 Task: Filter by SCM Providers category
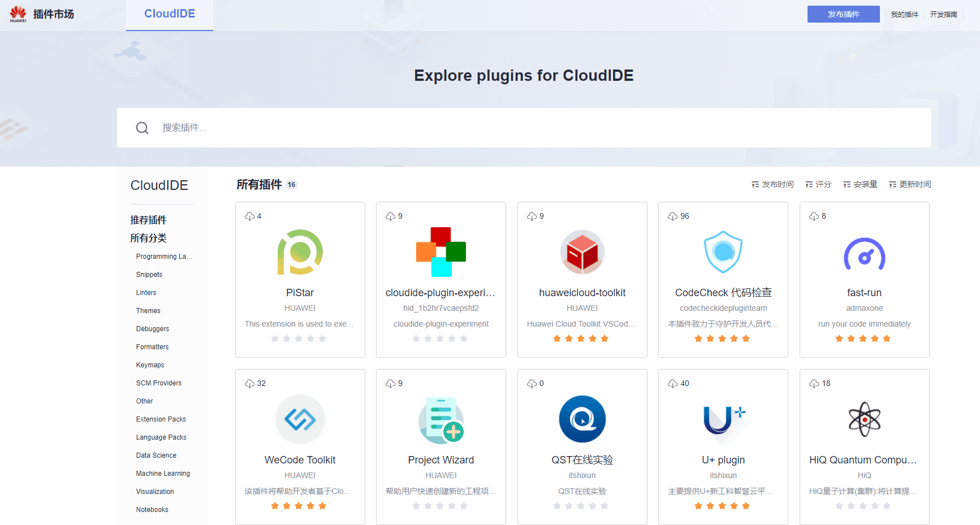tap(159, 383)
